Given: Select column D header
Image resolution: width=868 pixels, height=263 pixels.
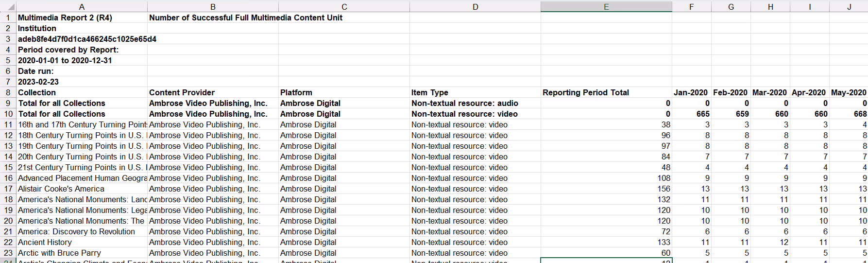Looking at the screenshot, I should tap(475, 7).
